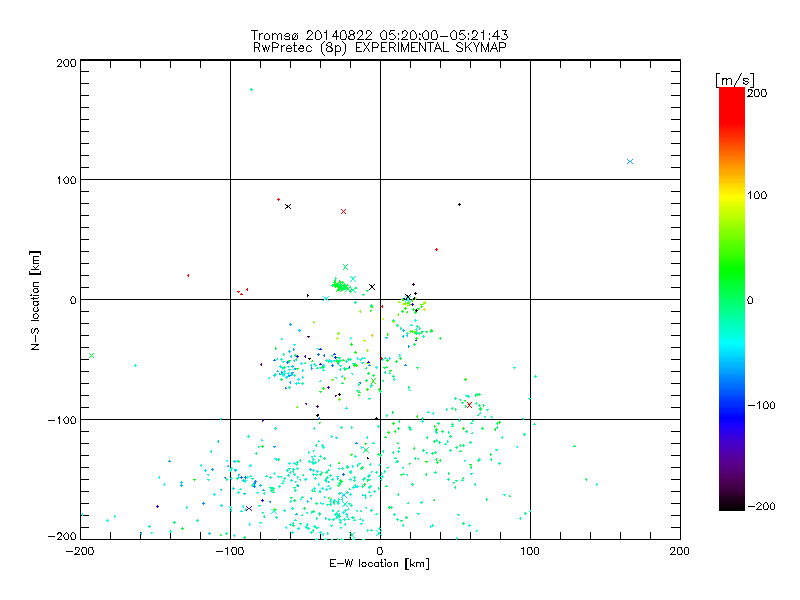Select the isolated green dot near the plot top
Viewport: 800px width, 600px height.
pyautogui.click(x=251, y=89)
